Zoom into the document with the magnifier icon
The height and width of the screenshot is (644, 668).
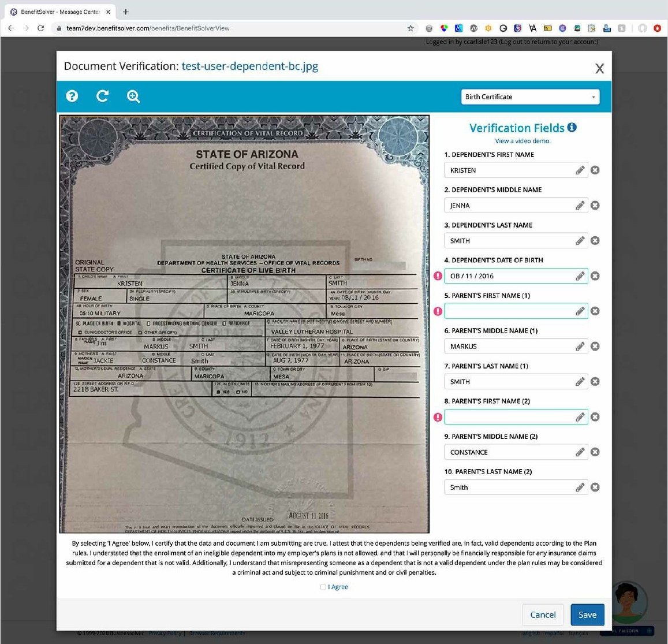[133, 96]
